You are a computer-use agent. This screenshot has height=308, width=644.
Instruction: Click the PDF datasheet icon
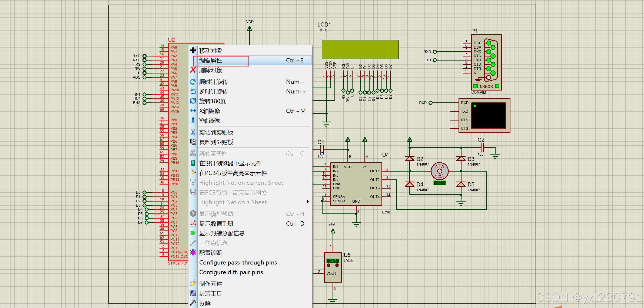click(x=193, y=223)
